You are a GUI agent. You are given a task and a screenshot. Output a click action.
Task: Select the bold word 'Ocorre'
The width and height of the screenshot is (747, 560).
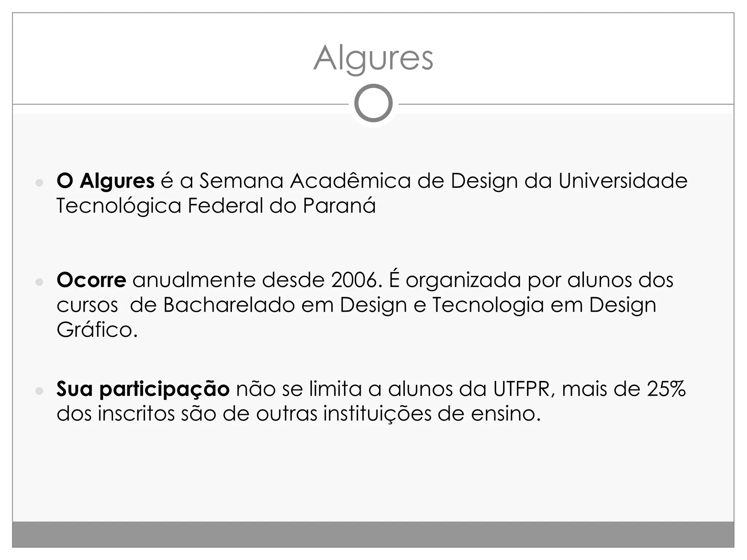coord(91,280)
